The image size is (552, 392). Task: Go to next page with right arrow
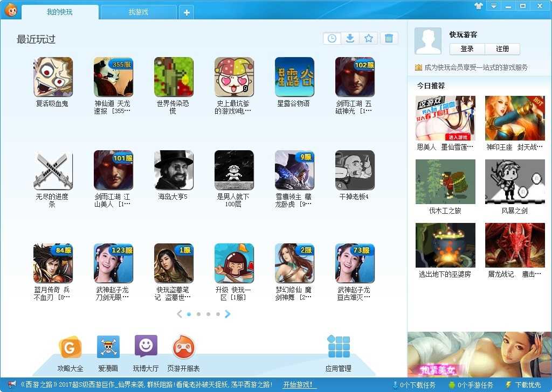(228, 313)
